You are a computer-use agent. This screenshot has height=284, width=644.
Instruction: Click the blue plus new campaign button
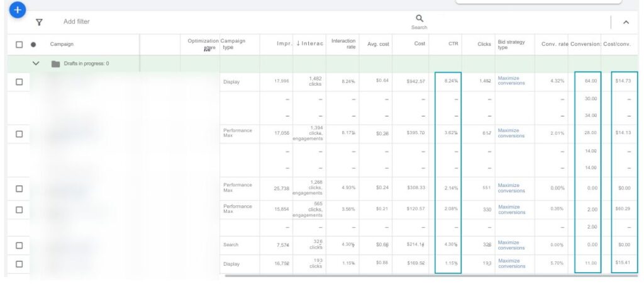(x=18, y=9)
